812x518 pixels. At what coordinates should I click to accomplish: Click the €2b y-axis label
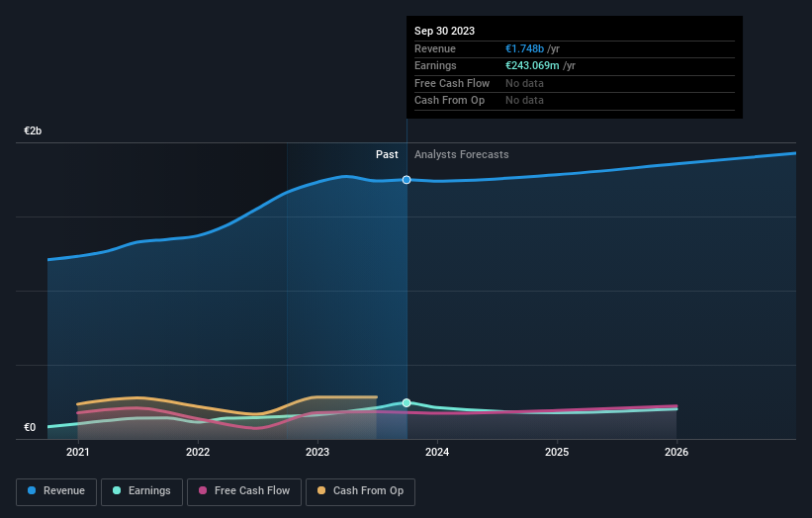(x=33, y=130)
